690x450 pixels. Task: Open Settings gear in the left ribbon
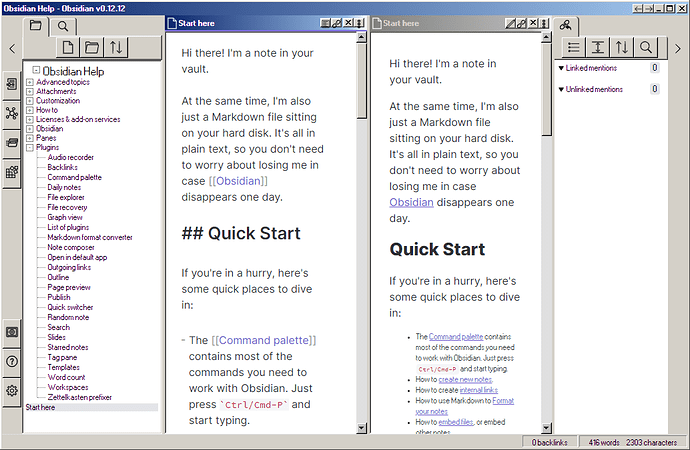pos(11,391)
